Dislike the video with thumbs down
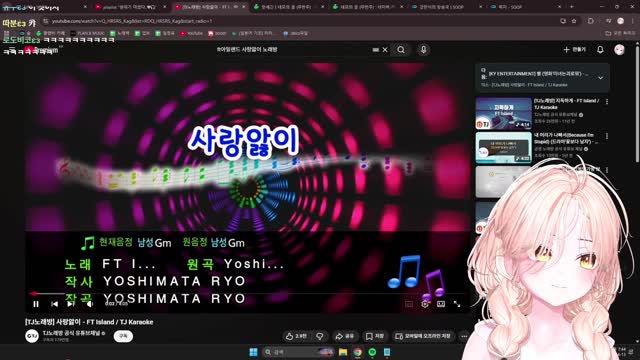Image resolution: width=640 pixels, height=360 pixels. click(x=320, y=336)
